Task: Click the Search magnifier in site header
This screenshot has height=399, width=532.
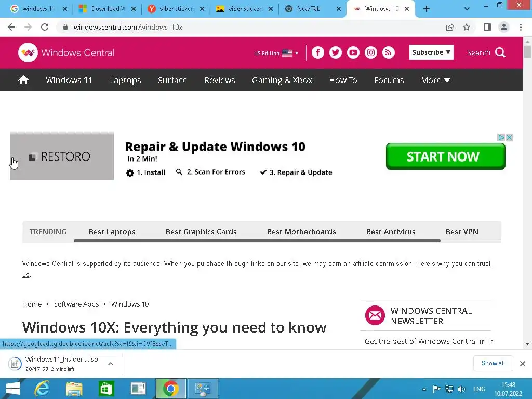Action: tap(500, 52)
